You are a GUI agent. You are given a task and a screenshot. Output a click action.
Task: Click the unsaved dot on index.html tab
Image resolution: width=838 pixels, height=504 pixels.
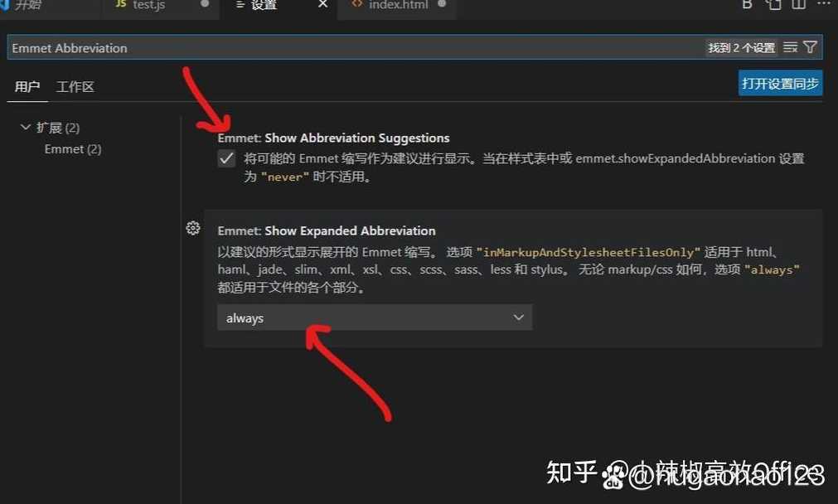[x=442, y=4]
